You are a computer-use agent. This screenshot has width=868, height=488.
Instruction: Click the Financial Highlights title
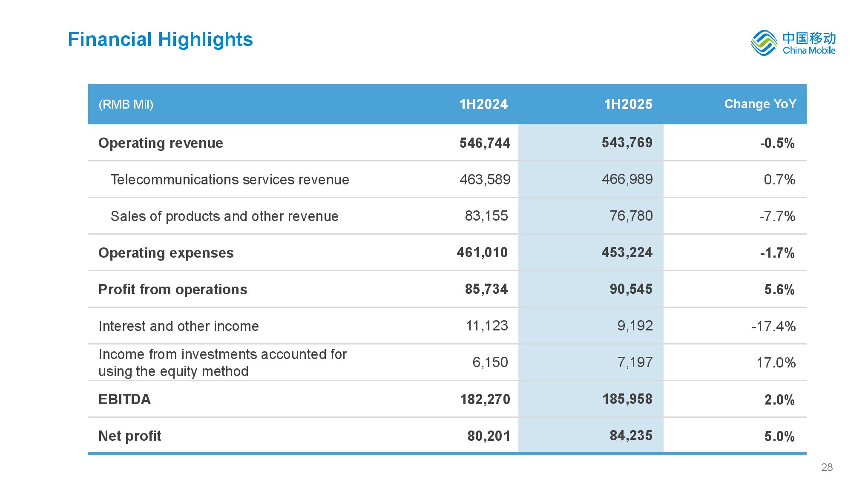click(x=160, y=40)
